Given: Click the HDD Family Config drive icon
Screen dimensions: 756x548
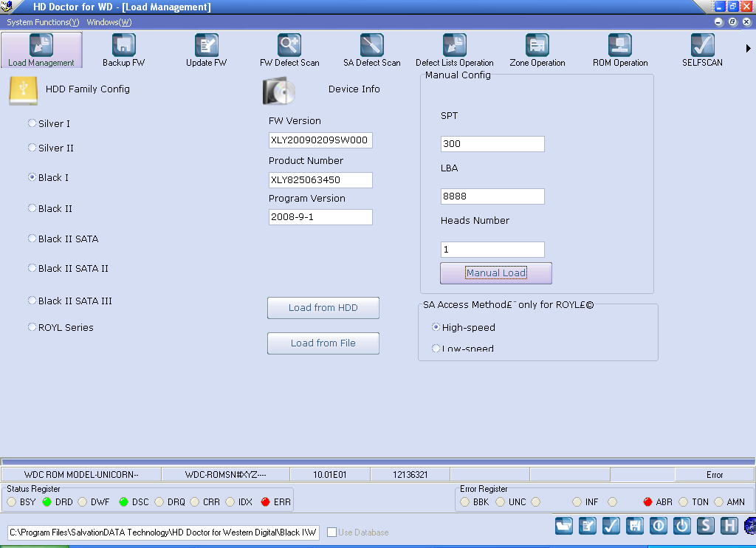Looking at the screenshot, I should [x=23, y=91].
